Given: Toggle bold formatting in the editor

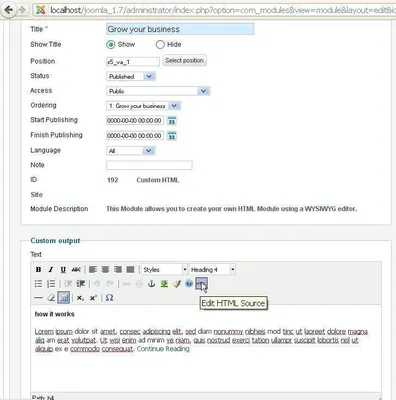Looking at the screenshot, I should pos(39,269).
